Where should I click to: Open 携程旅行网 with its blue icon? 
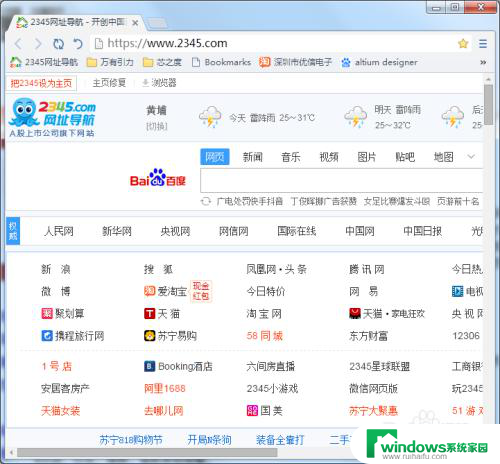(x=73, y=336)
